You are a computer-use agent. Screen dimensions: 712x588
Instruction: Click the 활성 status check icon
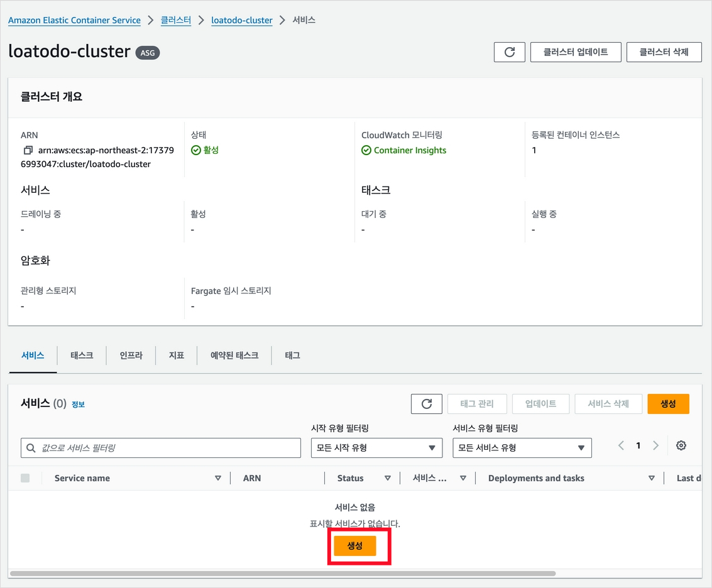pos(195,150)
